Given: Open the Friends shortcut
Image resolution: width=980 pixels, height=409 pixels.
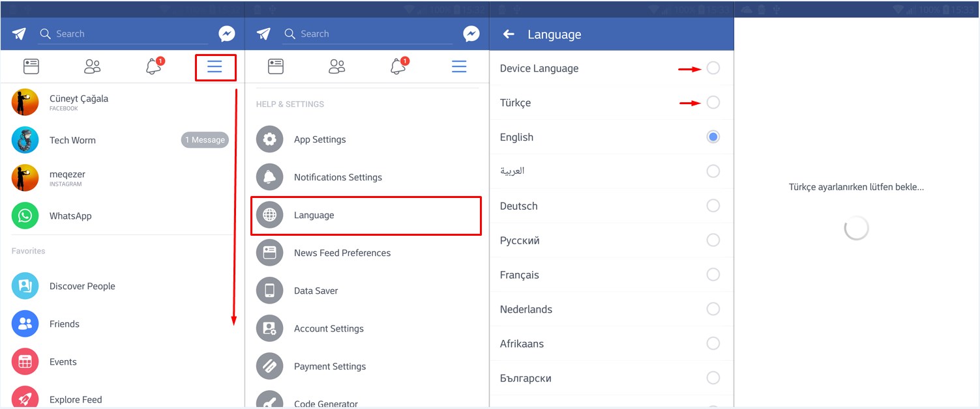Looking at the screenshot, I should point(64,324).
